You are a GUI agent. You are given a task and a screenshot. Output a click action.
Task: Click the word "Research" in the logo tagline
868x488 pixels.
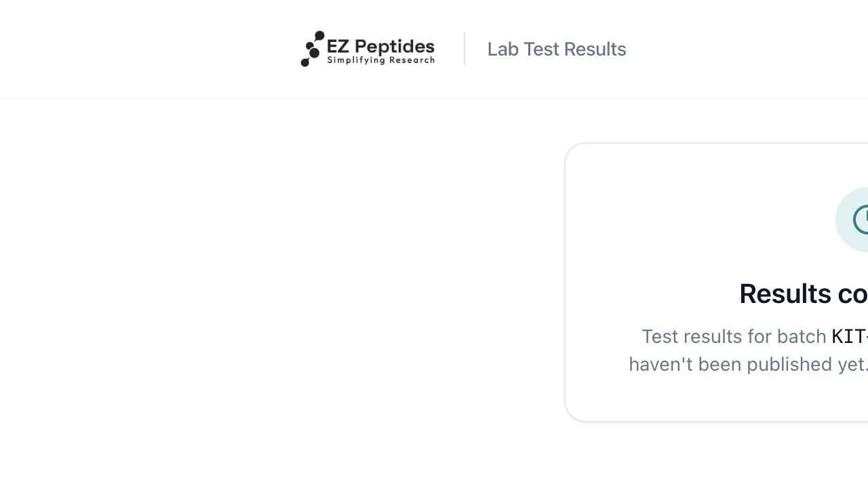click(x=412, y=60)
